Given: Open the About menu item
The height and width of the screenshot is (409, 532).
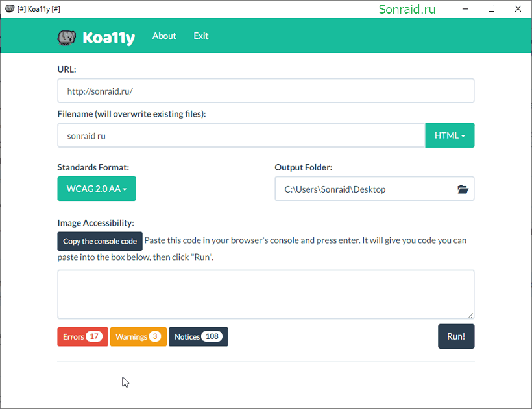Looking at the screenshot, I should pyautogui.click(x=164, y=36).
